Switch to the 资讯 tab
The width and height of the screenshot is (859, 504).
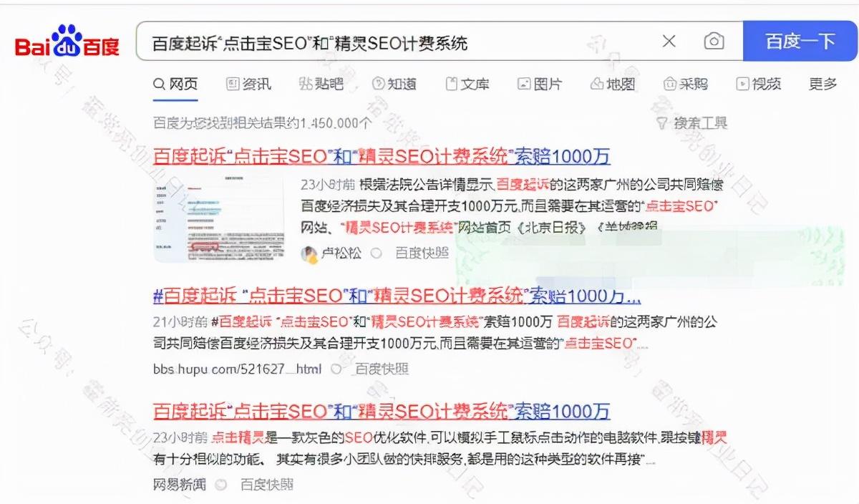249,84
